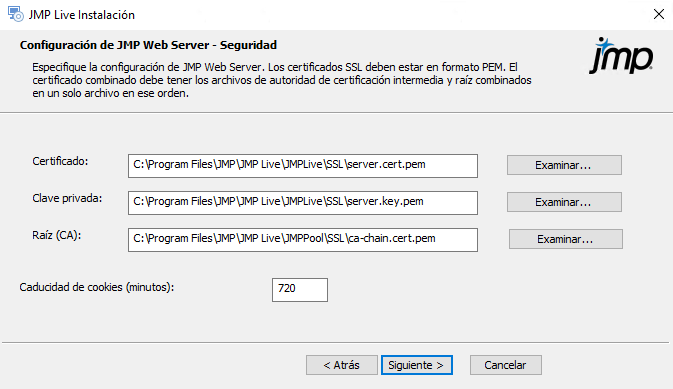The image size is (673, 389).
Task: Click the 'Raíz (CA):' label
Action: (x=57, y=235)
